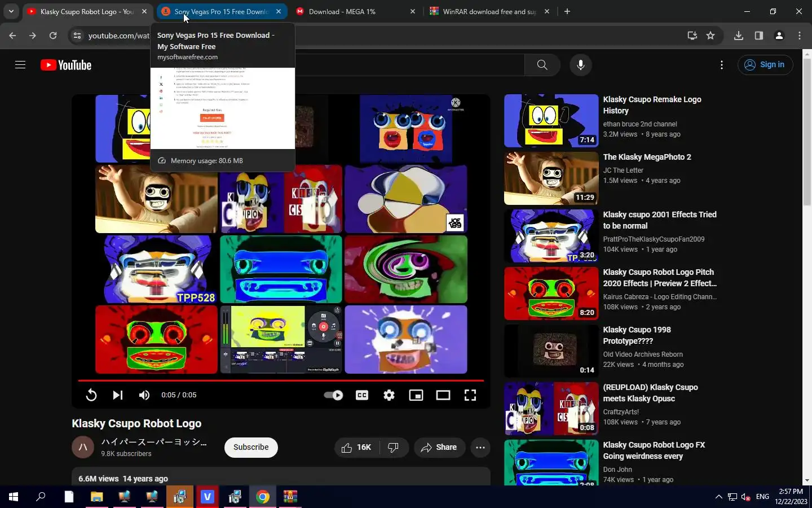Open the Chrome profile menu
812x508 pixels.
coord(779,36)
